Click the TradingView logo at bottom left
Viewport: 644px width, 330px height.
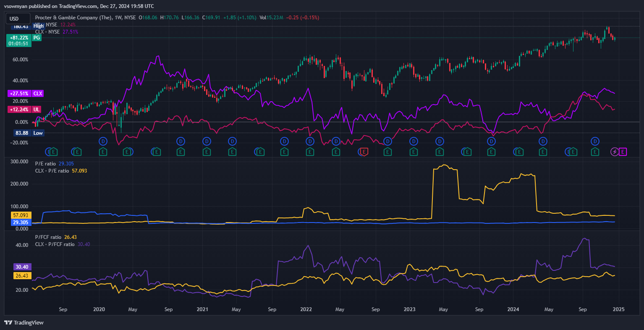(x=24, y=322)
